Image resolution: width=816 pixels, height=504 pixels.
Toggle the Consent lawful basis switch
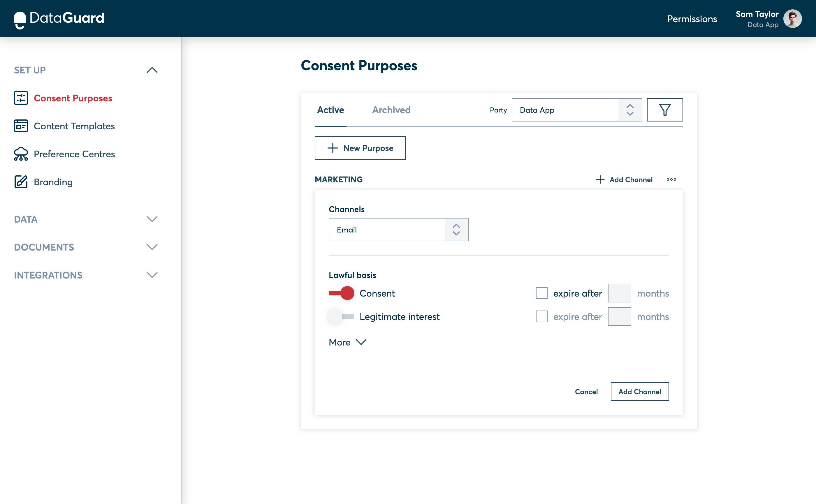341,293
